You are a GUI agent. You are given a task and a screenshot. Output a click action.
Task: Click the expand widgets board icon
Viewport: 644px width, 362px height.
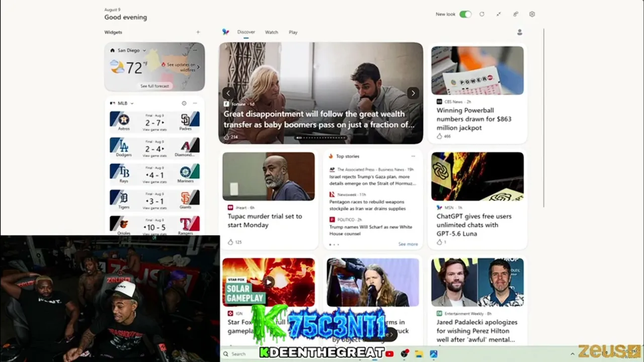(x=499, y=14)
